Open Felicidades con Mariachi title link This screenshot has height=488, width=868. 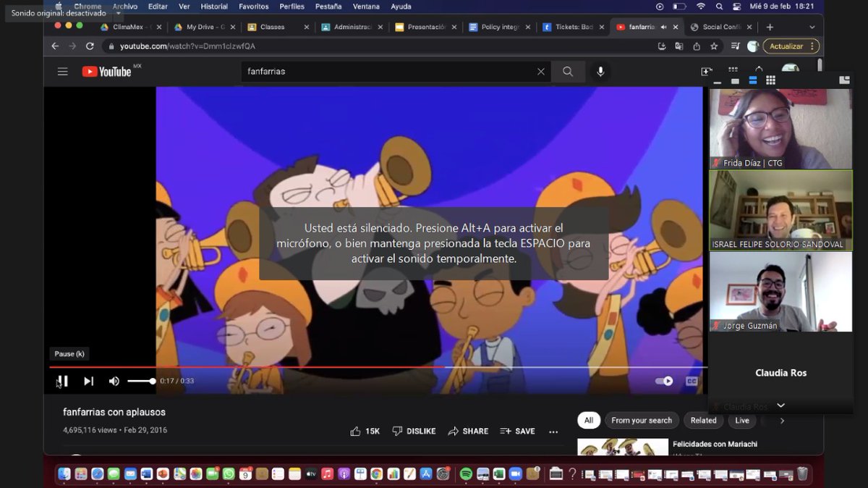(715, 444)
